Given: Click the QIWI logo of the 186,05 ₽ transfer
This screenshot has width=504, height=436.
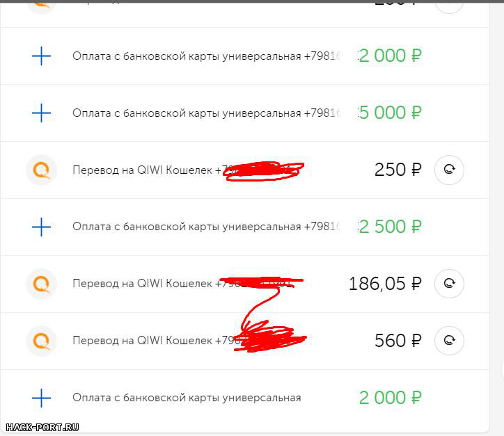Looking at the screenshot, I should (42, 284).
